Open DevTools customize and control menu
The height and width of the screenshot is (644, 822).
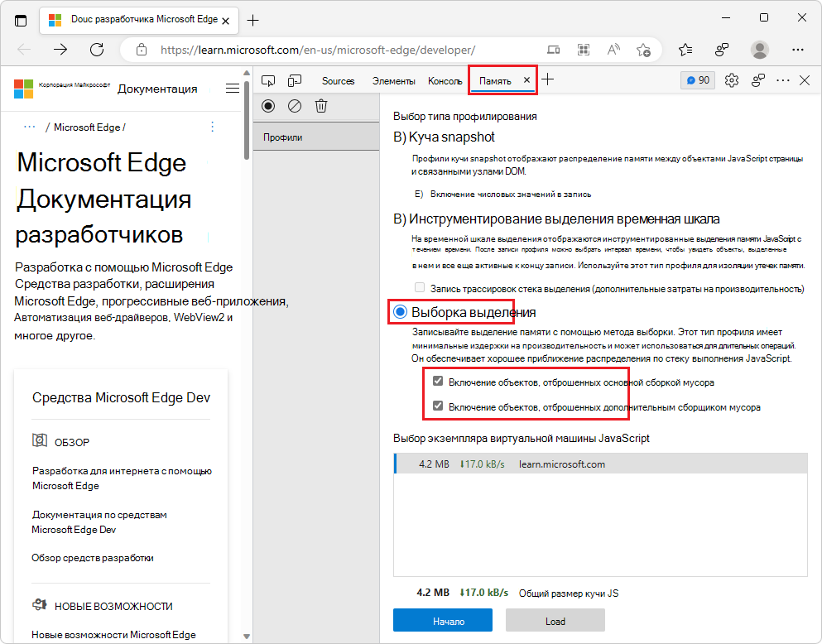click(x=783, y=80)
